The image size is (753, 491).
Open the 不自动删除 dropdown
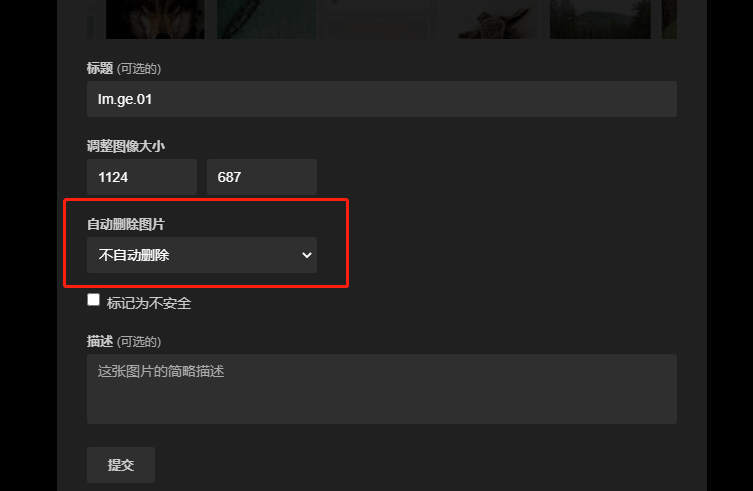(202, 255)
